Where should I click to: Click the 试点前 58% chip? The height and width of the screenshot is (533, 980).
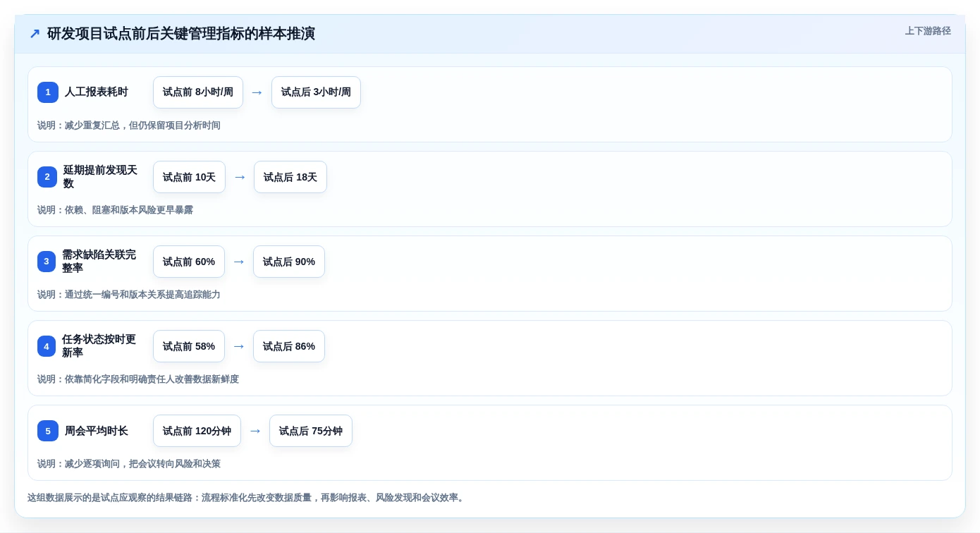point(189,346)
